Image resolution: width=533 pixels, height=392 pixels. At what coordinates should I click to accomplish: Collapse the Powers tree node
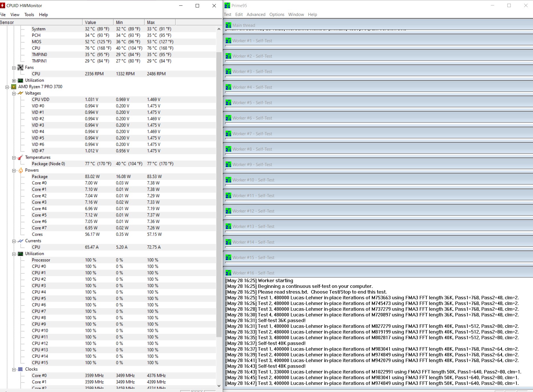(x=14, y=171)
